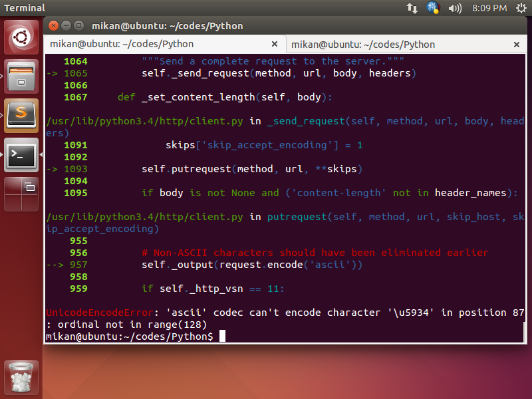Open the Files manager from the dock

[21, 75]
